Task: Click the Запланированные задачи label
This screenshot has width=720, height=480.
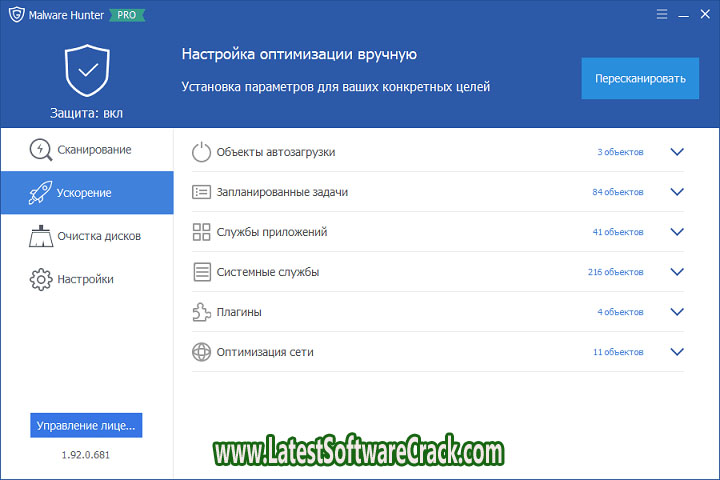Action: click(282, 192)
